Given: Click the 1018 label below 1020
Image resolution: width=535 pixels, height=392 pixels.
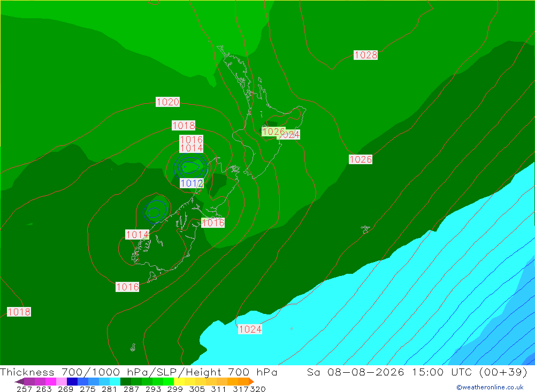Looking at the screenshot, I should point(184,126).
